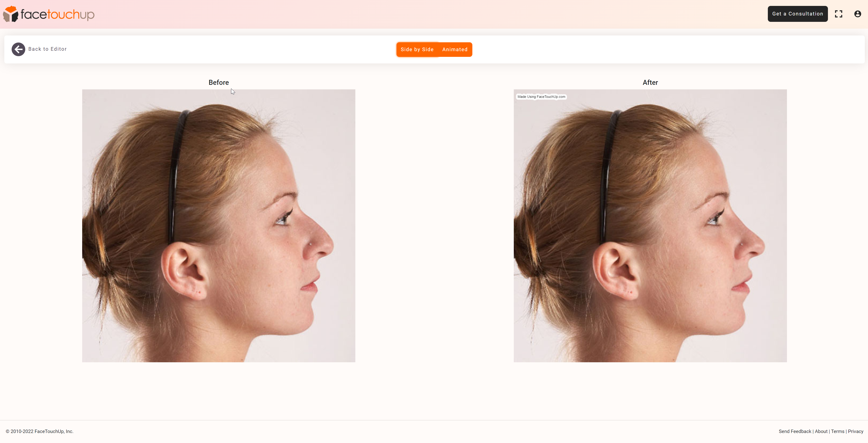
Task: Click the circular arrow button beside Back to Editor
Action: [x=18, y=49]
